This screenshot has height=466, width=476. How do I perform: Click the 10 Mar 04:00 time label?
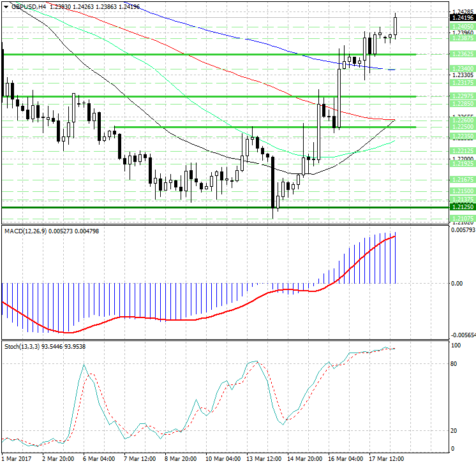[223, 458]
